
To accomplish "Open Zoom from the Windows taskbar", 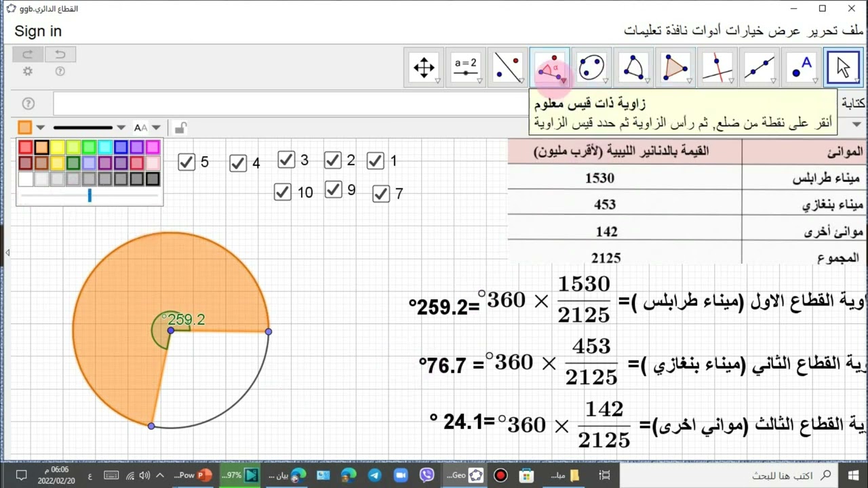I will (x=400, y=475).
